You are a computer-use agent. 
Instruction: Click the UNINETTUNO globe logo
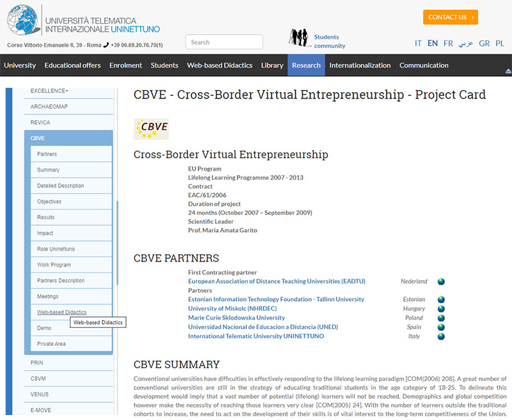pyautogui.click(x=24, y=20)
